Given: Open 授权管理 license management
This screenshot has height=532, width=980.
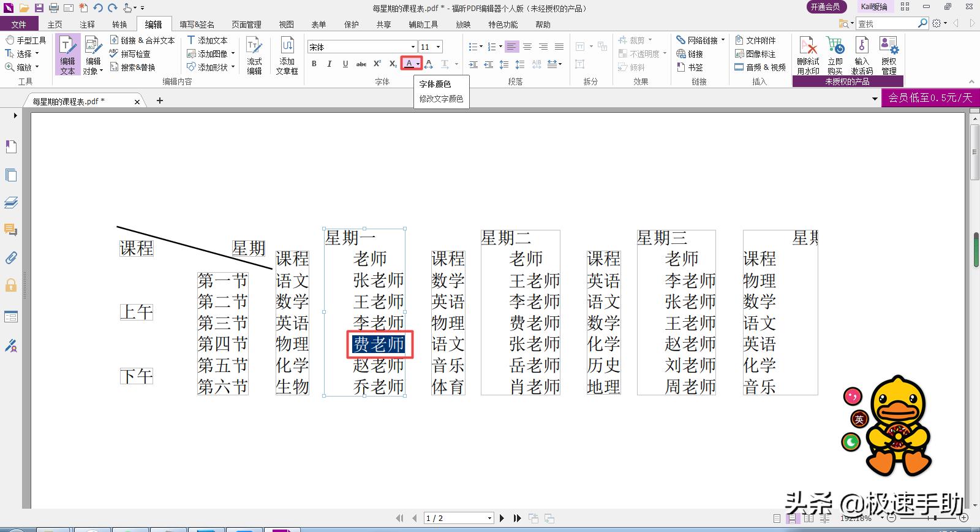Looking at the screenshot, I should (x=889, y=55).
